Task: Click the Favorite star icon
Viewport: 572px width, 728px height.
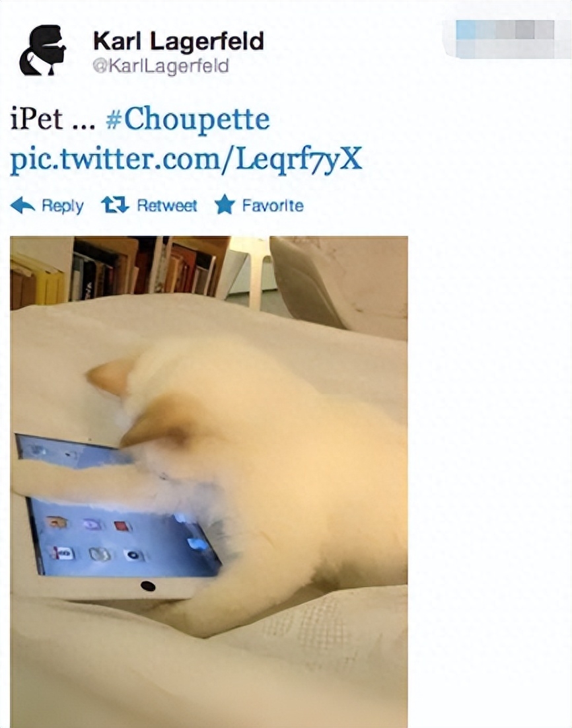Action: (225, 204)
